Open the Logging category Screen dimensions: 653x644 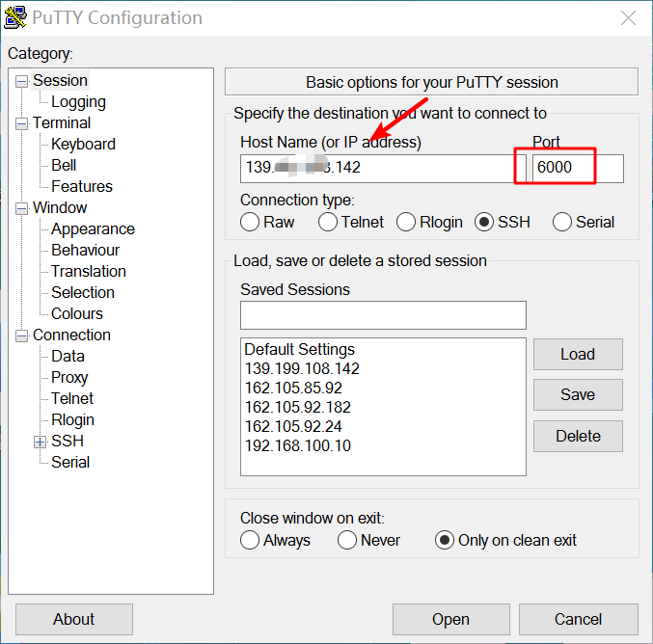tap(78, 102)
